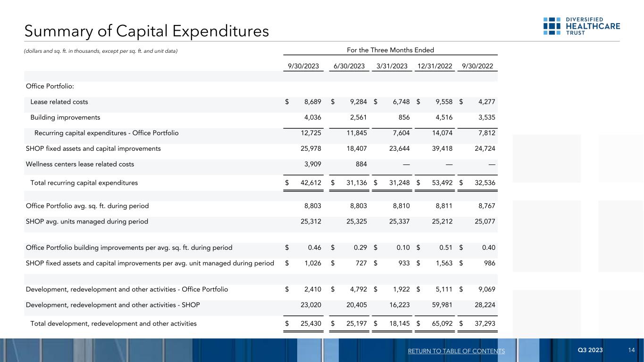Image resolution: width=644 pixels, height=362 pixels.
Task: Click the For the Three Months Ended header
Action: point(390,50)
